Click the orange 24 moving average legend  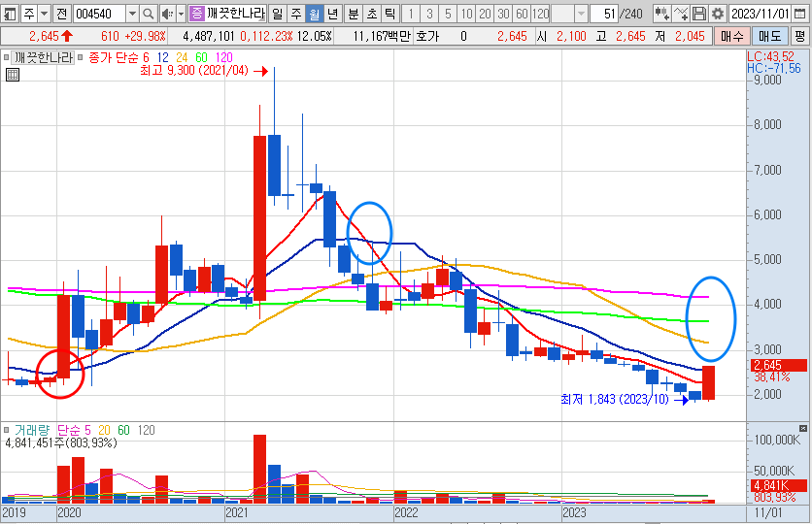(182, 57)
